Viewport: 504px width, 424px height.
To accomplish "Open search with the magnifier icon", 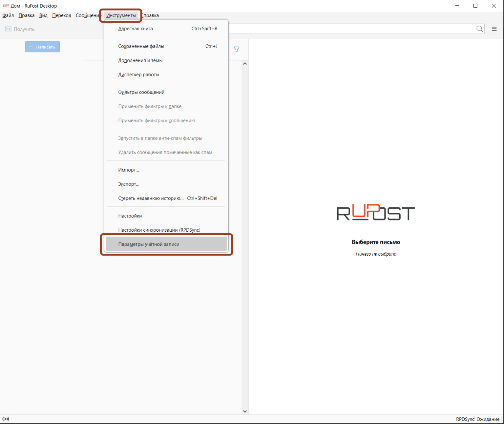I will (480, 29).
